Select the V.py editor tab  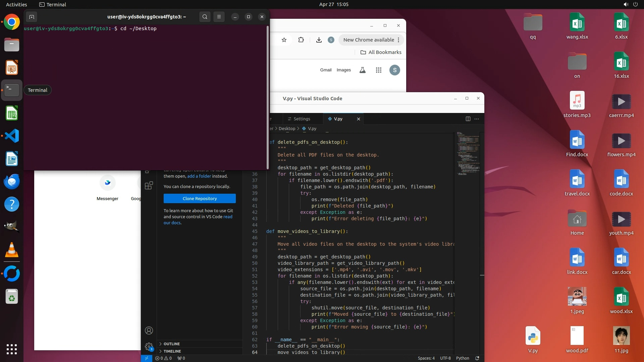tap(338, 119)
